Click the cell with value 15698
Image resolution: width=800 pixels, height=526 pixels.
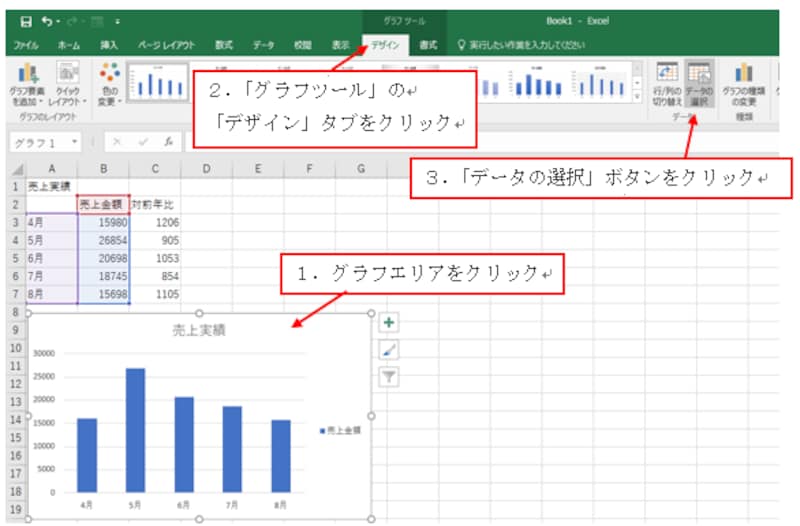(x=104, y=294)
